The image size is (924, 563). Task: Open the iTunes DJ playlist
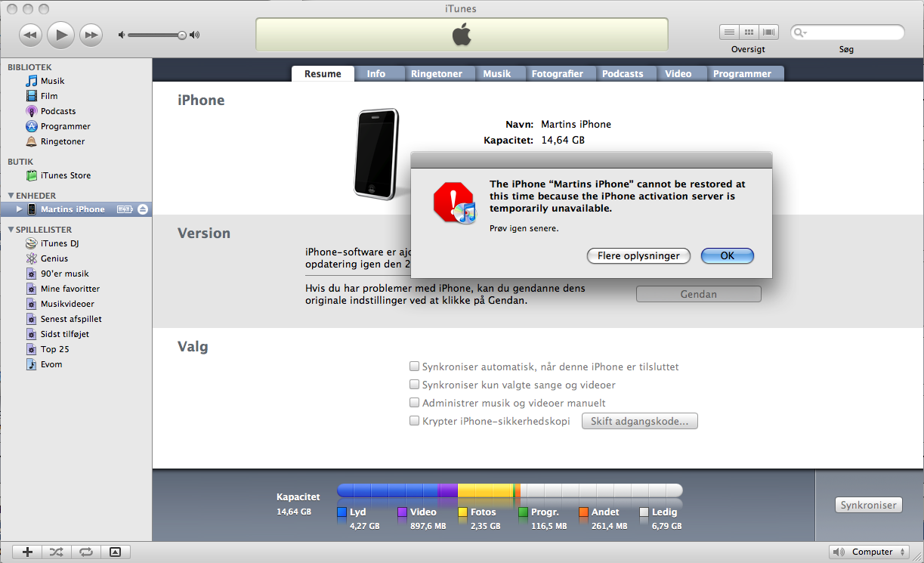point(32,243)
